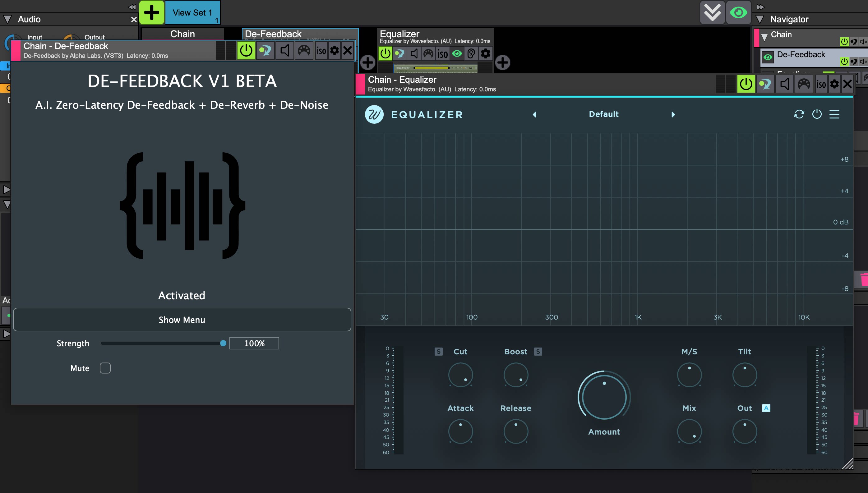The image size is (868, 493).
Task: Collapse the Navigator panel triangle
Action: pos(760,19)
